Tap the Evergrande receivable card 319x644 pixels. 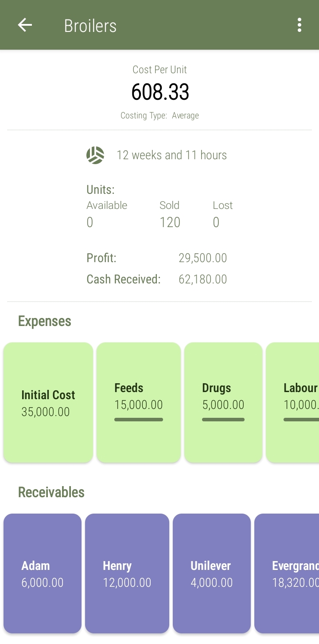coord(288,573)
